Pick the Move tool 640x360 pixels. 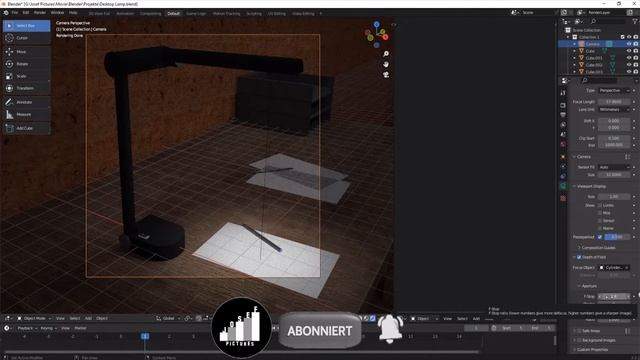pos(27,52)
